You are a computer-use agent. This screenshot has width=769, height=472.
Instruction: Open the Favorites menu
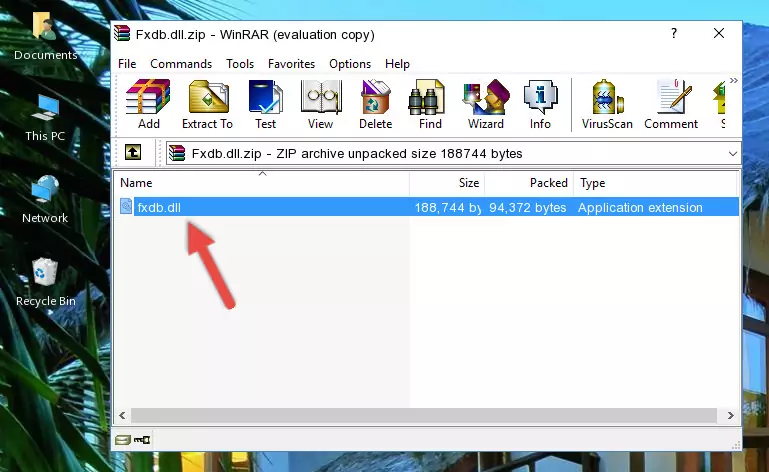pos(291,64)
